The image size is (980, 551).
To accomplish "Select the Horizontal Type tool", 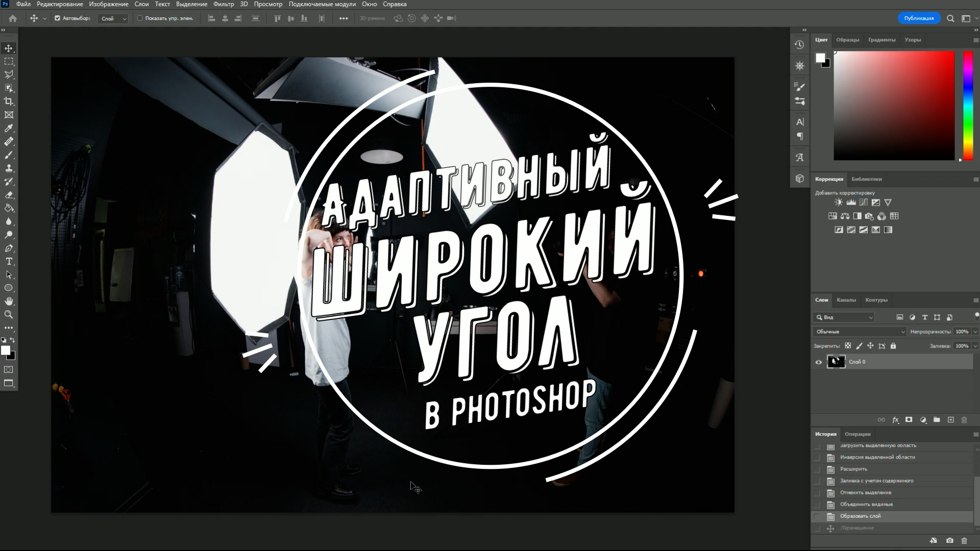I will tap(9, 262).
